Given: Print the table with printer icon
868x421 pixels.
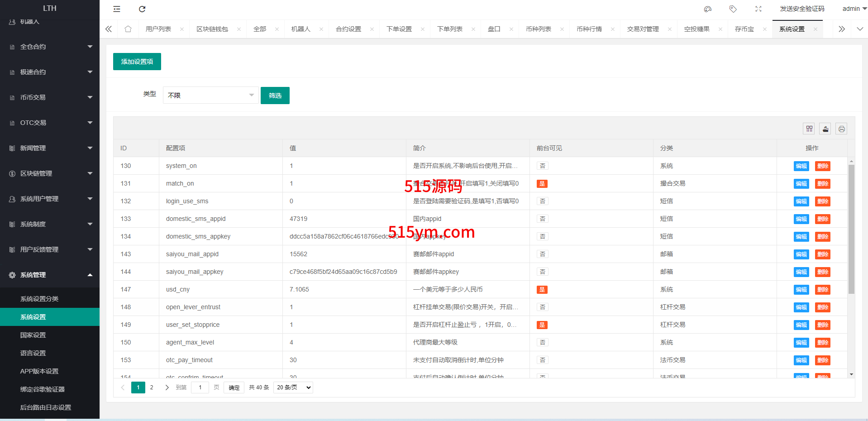Looking at the screenshot, I should [841, 129].
